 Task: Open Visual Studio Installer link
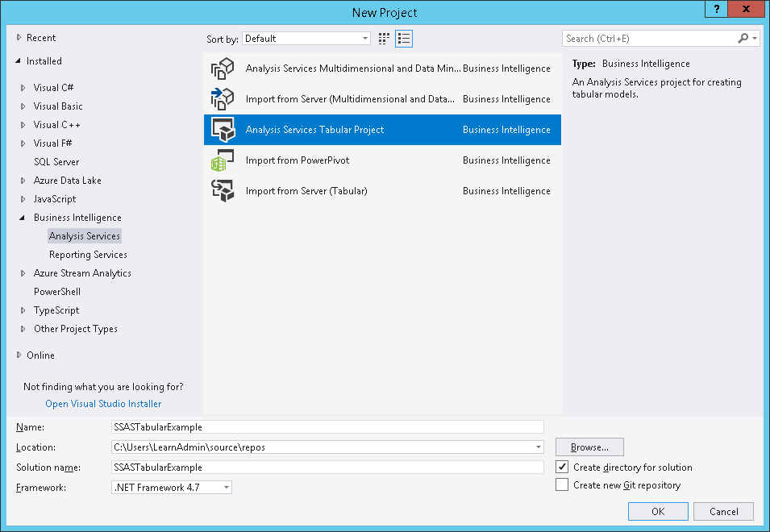pyautogui.click(x=102, y=403)
